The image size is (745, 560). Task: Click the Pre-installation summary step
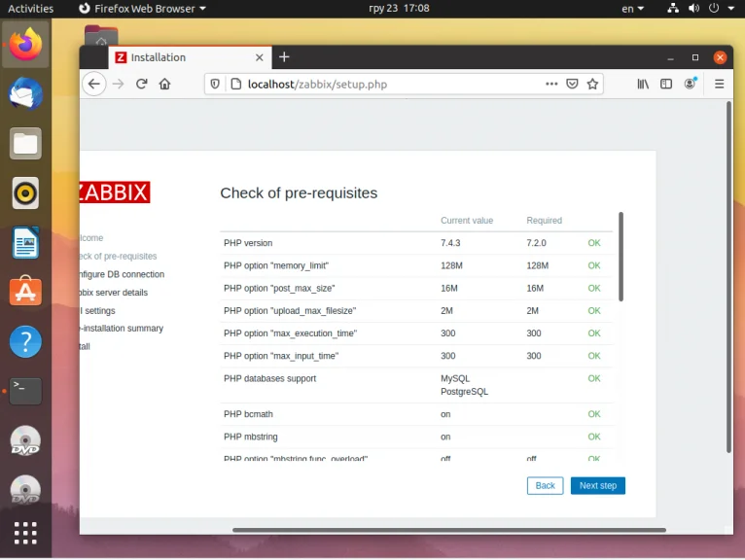coord(123,329)
